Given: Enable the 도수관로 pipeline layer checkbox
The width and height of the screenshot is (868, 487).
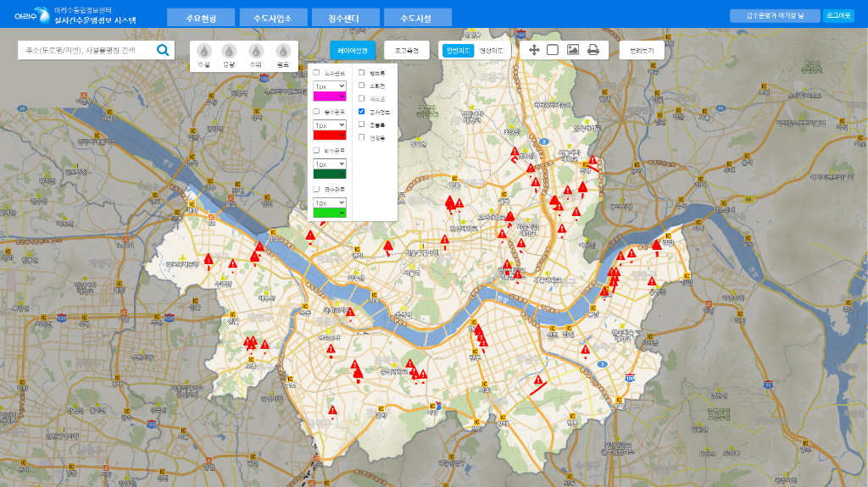Looking at the screenshot, I should click(317, 73).
